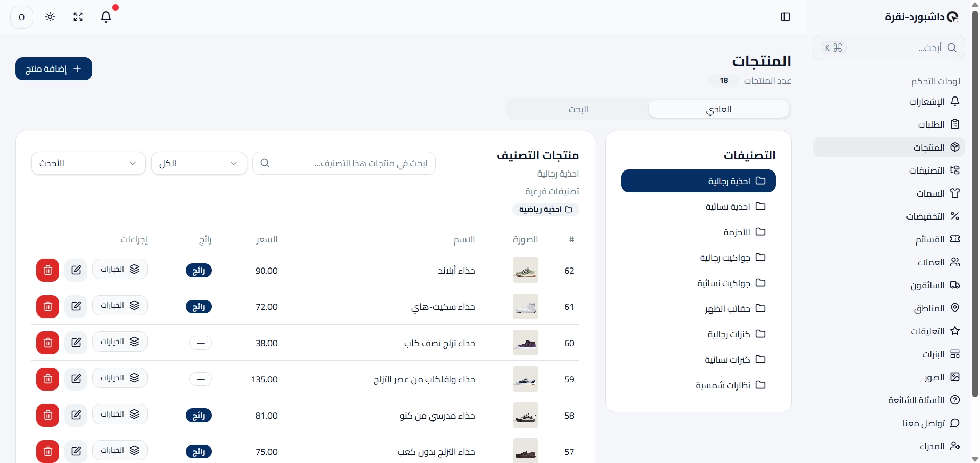Open الخيارات for حذاء سكيت-هاي
The width and height of the screenshot is (980, 463).
coord(120,305)
